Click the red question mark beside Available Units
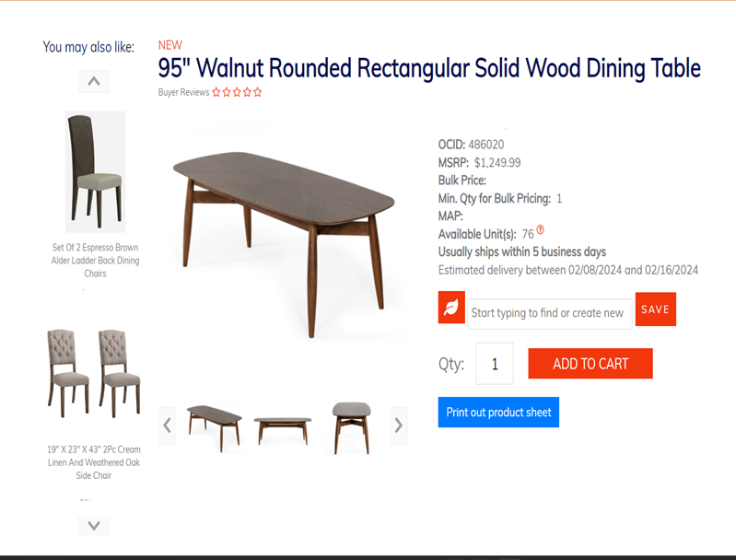The height and width of the screenshot is (560, 736). tap(541, 229)
